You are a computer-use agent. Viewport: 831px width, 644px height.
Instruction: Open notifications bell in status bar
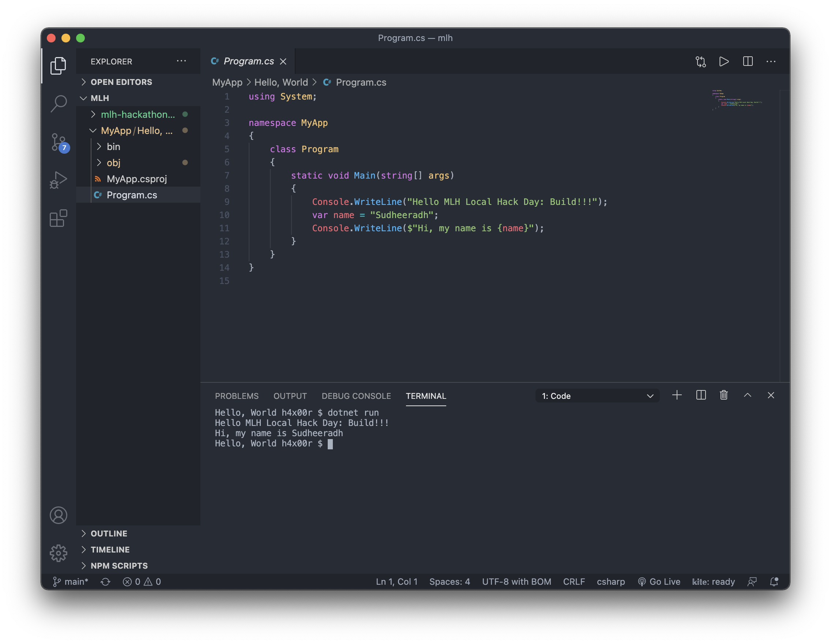774,581
